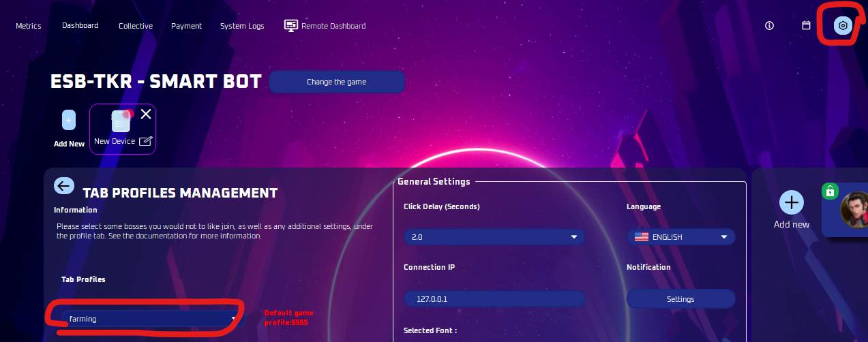Open the settings gear icon at top right
This screenshot has height=342, width=868.
[843, 26]
